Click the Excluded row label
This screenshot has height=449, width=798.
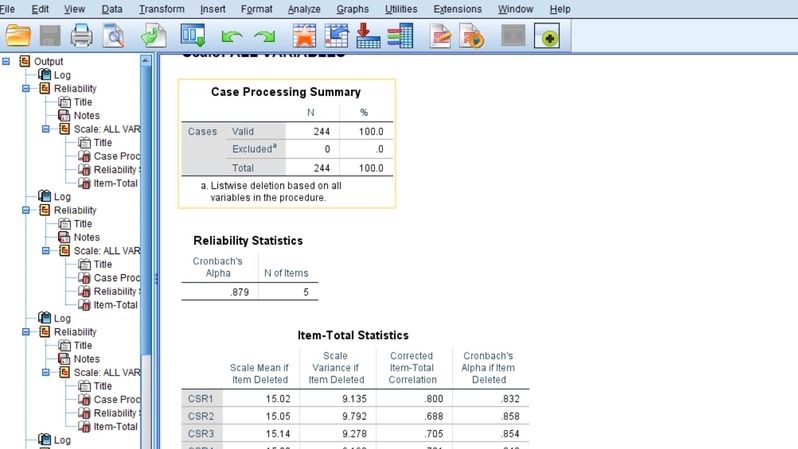[254, 149]
